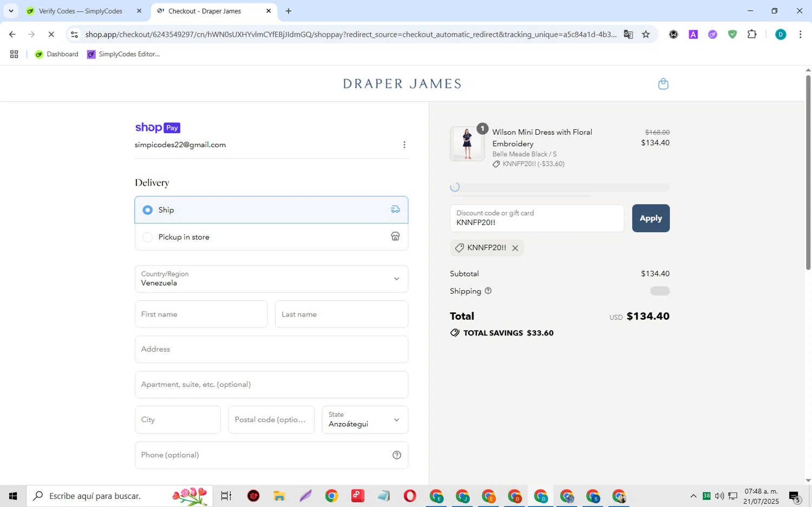Viewport: 812px width, 507px height.
Task: Click the Wilson Mini Dress product thumbnail
Action: 467,144
